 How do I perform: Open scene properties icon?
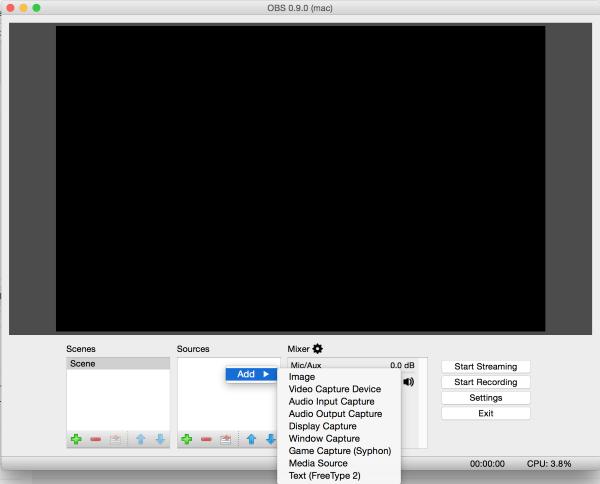click(116, 439)
